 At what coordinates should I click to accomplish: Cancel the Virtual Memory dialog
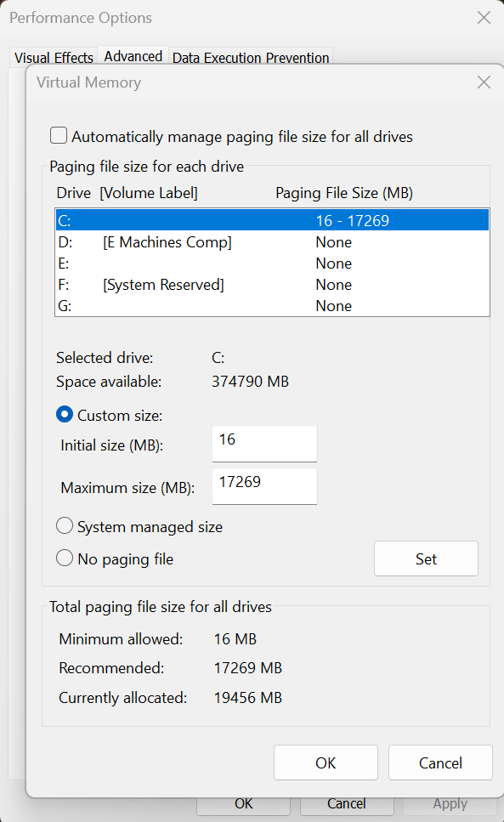coord(440,762)
